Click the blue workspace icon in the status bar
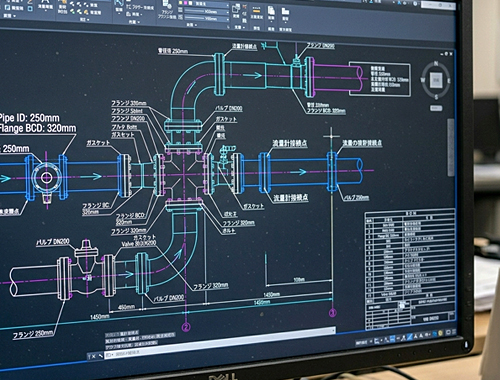The width and height of the screenshot is (500, 380). [434, 333]
